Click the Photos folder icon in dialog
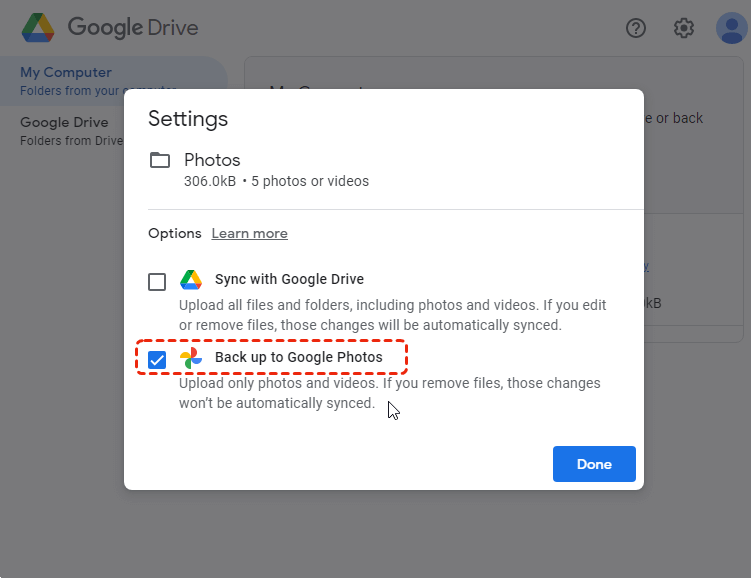751x578 pixels. click(159, 160)
